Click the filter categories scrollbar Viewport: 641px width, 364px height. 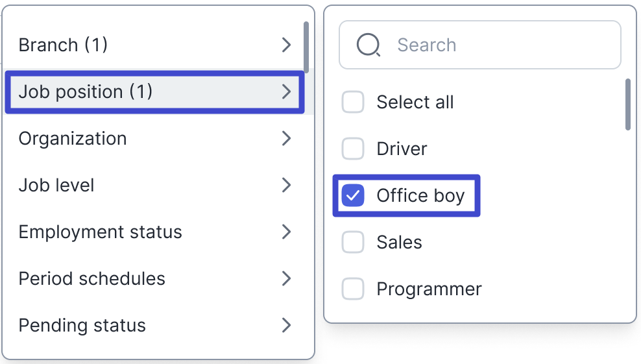(x=306, y=47)
